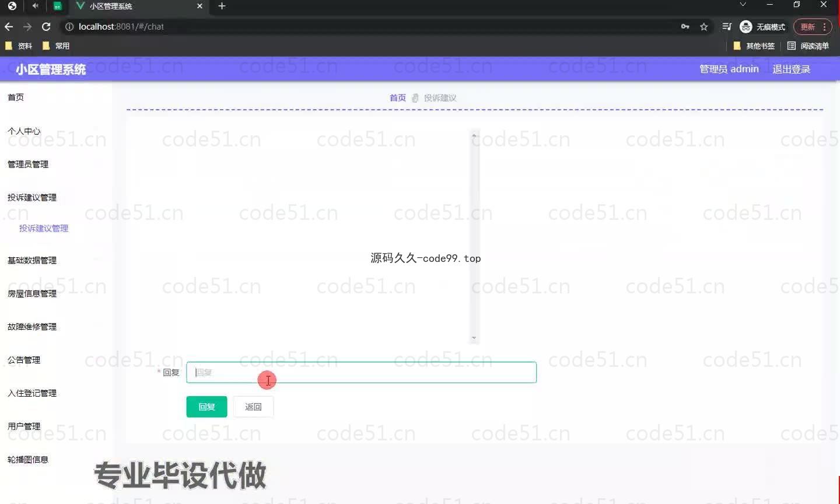Click the chat panel scrollbar down arrow
The width and height of the screenshot is (840, 504).
click(x=474, y=338)
